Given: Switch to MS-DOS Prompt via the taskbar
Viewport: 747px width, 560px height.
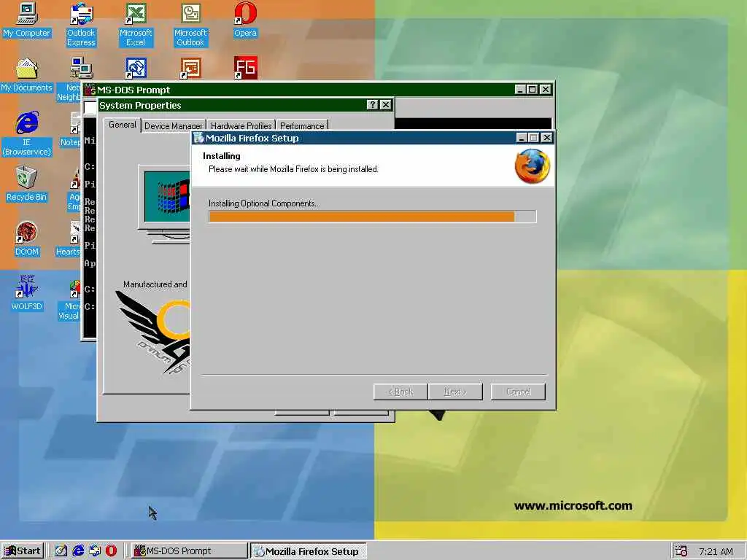Looking at the screenshot, I should click(x=189, y=551).
